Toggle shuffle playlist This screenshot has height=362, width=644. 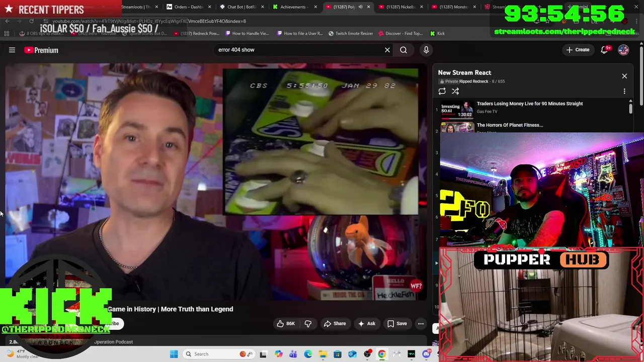click(x=455, y=91)
